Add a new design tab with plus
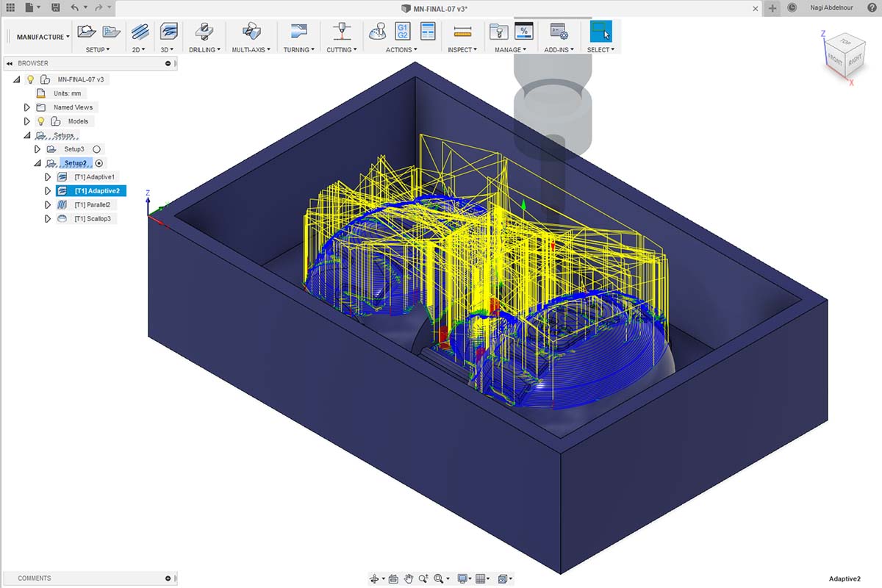 (x=772, y=7)
